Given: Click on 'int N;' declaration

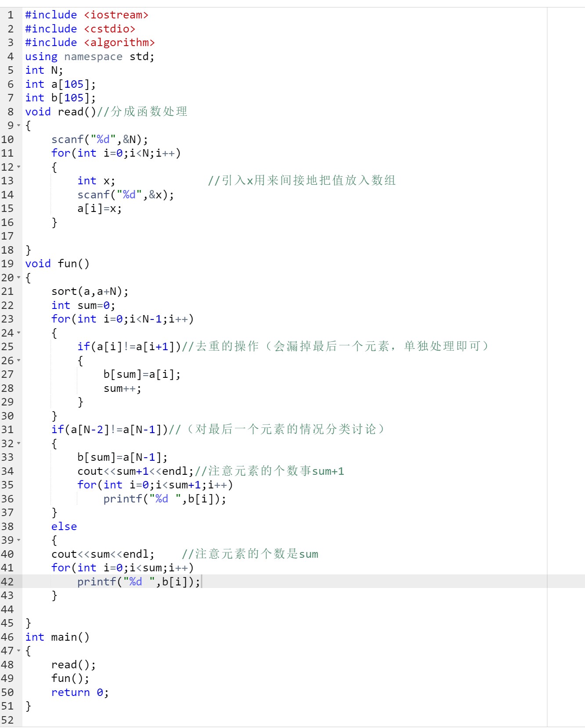Looking at the screenshot, I should click(44, 70).
